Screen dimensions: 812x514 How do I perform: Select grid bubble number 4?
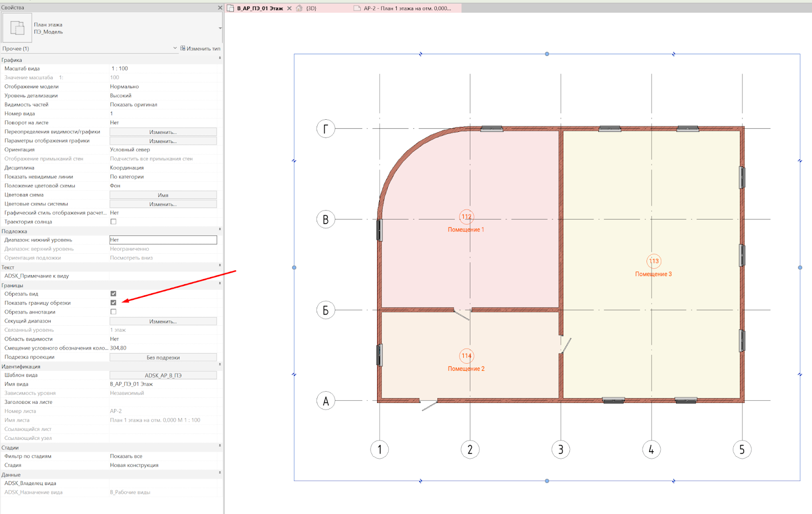coord(652,450)
